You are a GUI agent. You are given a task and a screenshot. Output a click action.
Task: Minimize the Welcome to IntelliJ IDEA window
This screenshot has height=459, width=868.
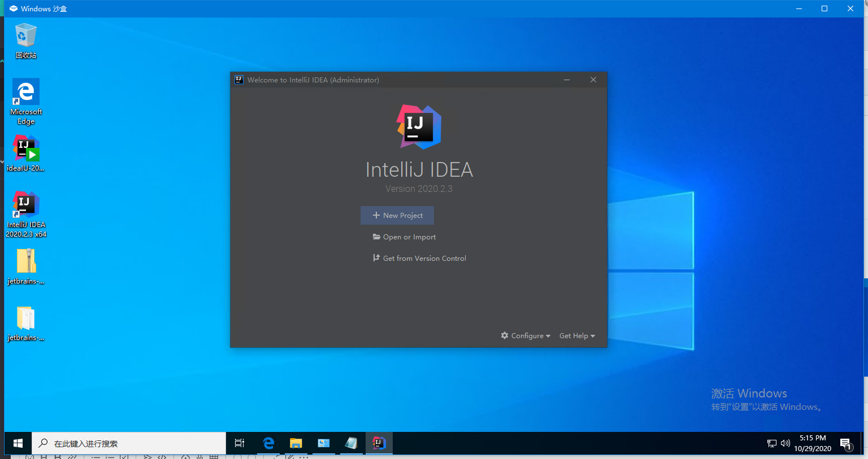coord(567,80)
